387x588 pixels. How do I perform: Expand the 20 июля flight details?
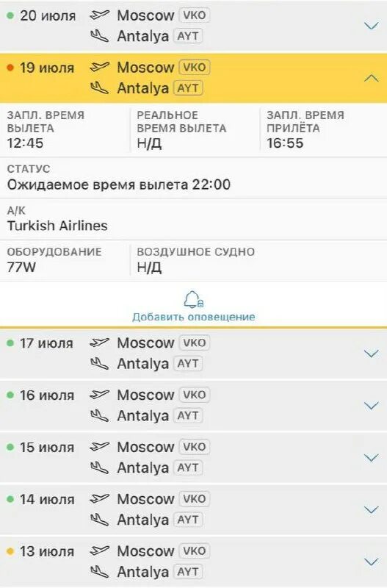[372, 26]
